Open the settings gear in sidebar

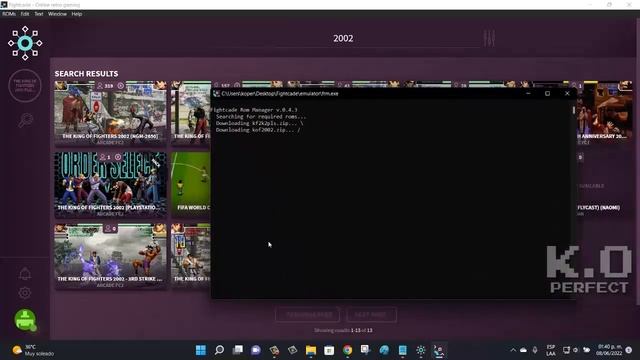(25, 293)
